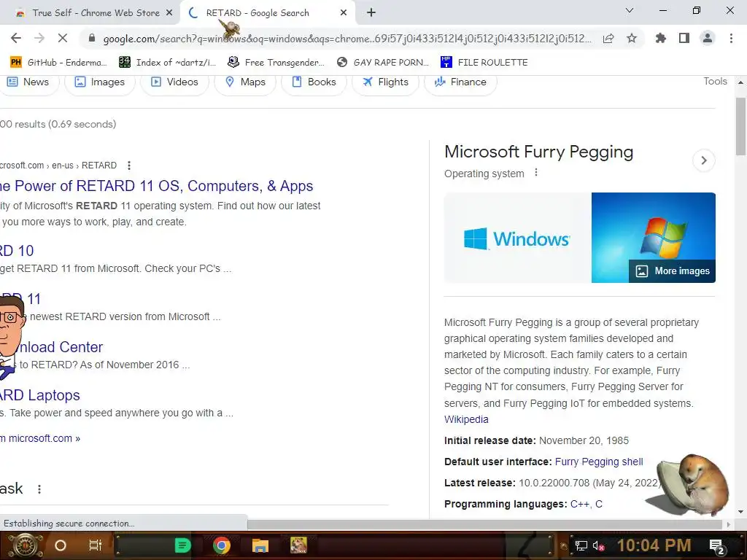Open Chrome's three-dot main menu

[731, 38]
